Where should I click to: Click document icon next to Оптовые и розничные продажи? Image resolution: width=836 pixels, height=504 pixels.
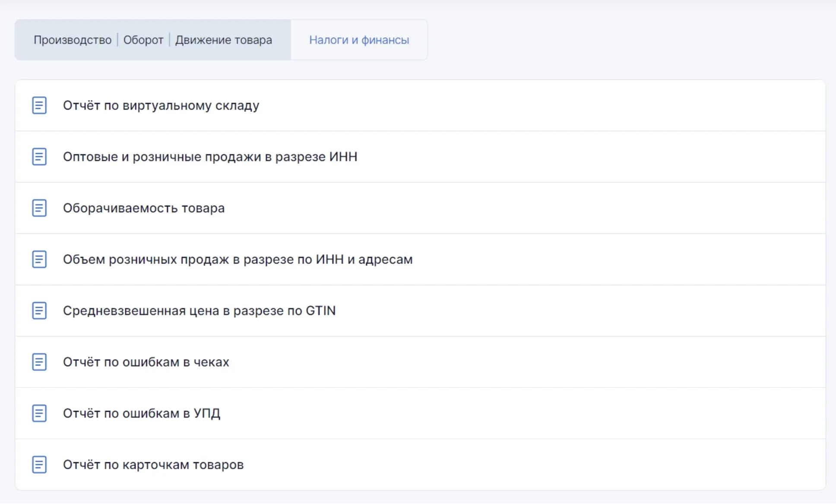click(x=39, y=157)
